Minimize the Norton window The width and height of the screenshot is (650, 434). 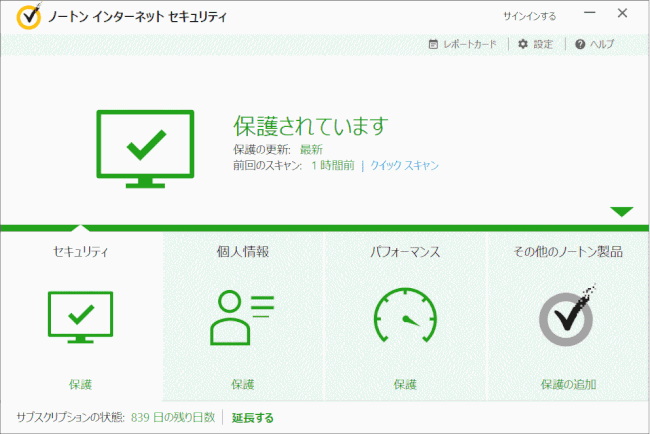pos(589,13)
